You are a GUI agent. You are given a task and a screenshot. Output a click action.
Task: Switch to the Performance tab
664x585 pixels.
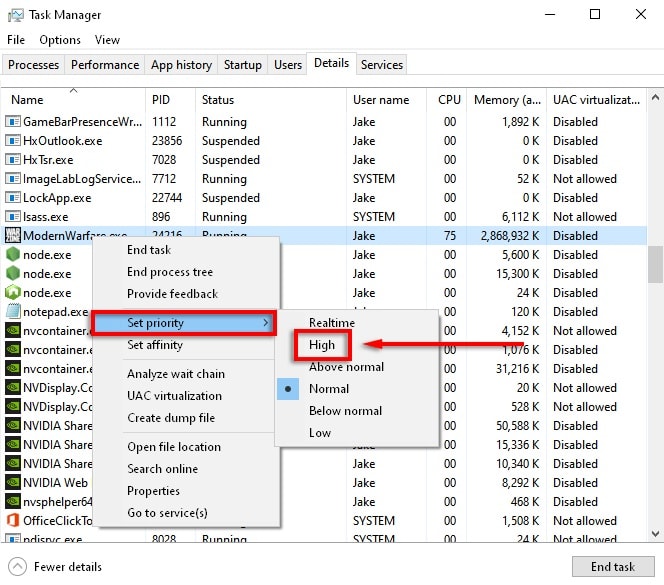[x=105, y=65]
